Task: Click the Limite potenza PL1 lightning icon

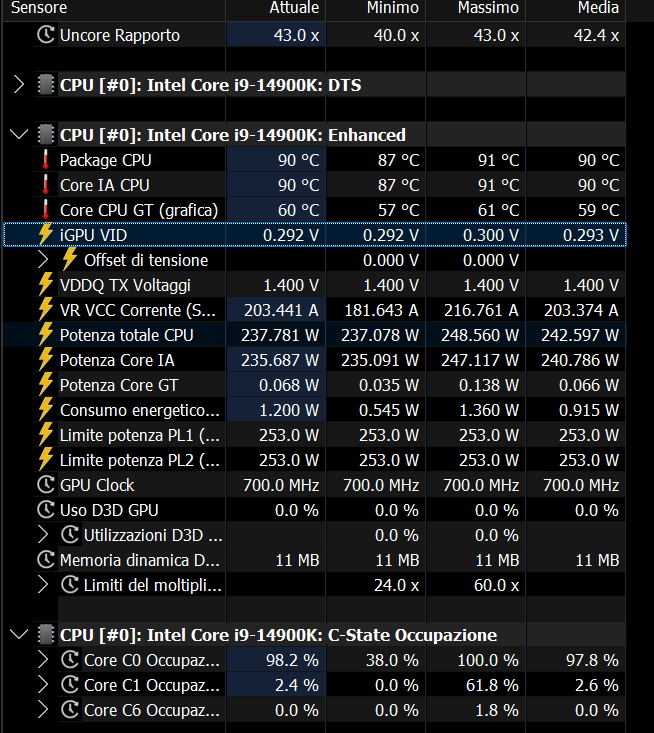Action: [x=46, y=435]
